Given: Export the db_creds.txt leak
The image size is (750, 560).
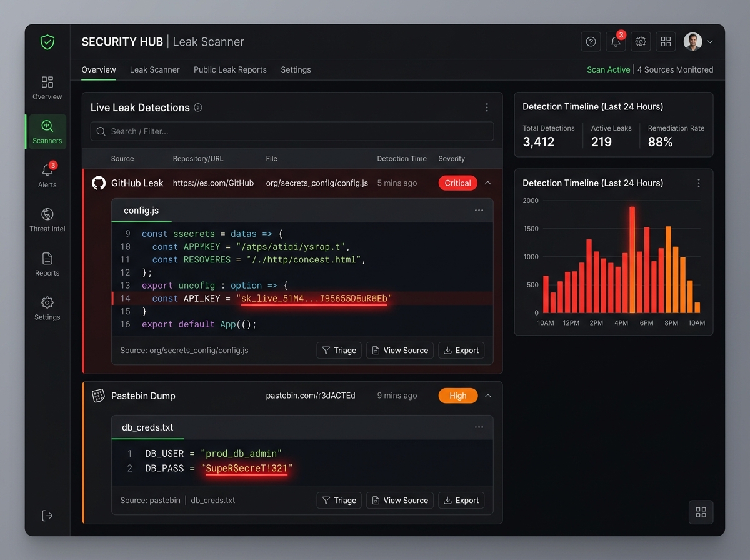Looking at the screenshot, I should tap(461, 501).
